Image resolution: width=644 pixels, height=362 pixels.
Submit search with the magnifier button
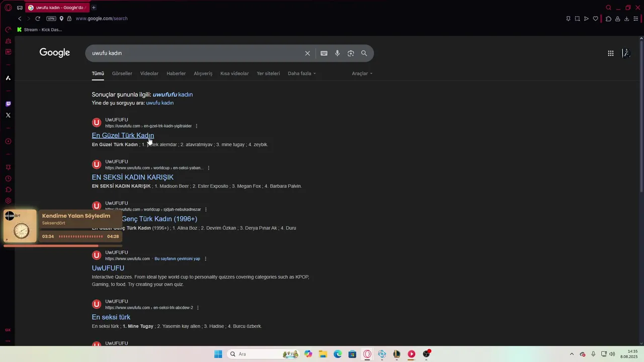[x=364, y=53]
